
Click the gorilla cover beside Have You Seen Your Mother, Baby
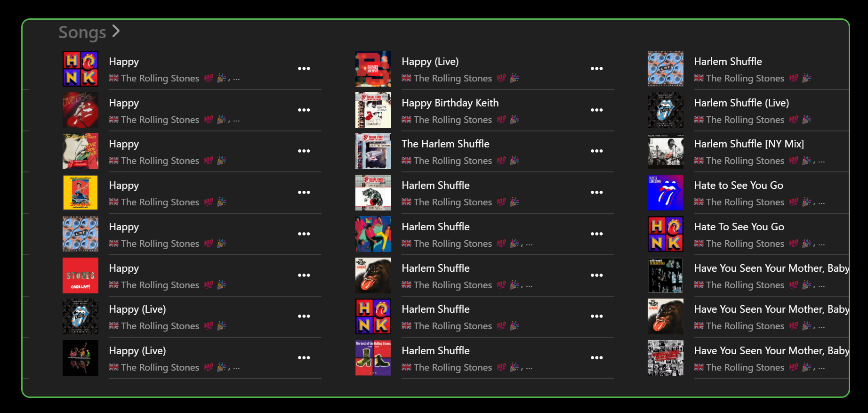(x=666, y=316)
